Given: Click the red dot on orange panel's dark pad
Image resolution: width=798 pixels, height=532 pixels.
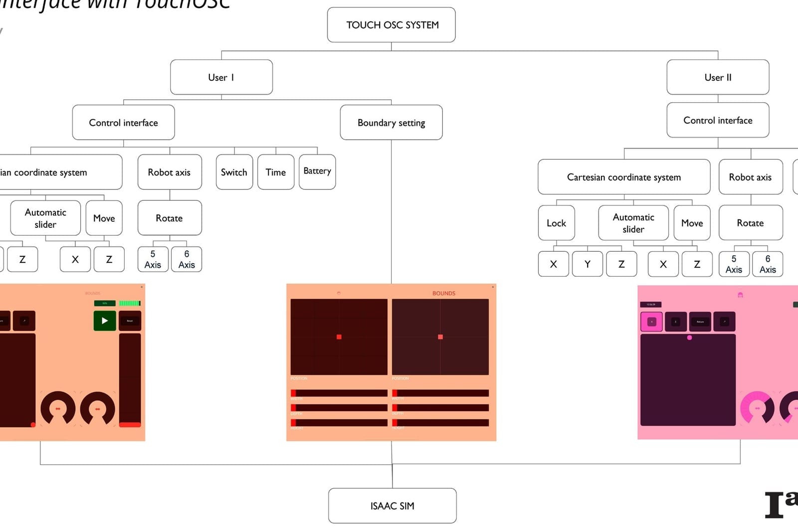Looking at the screenshot, I should 33,425.
